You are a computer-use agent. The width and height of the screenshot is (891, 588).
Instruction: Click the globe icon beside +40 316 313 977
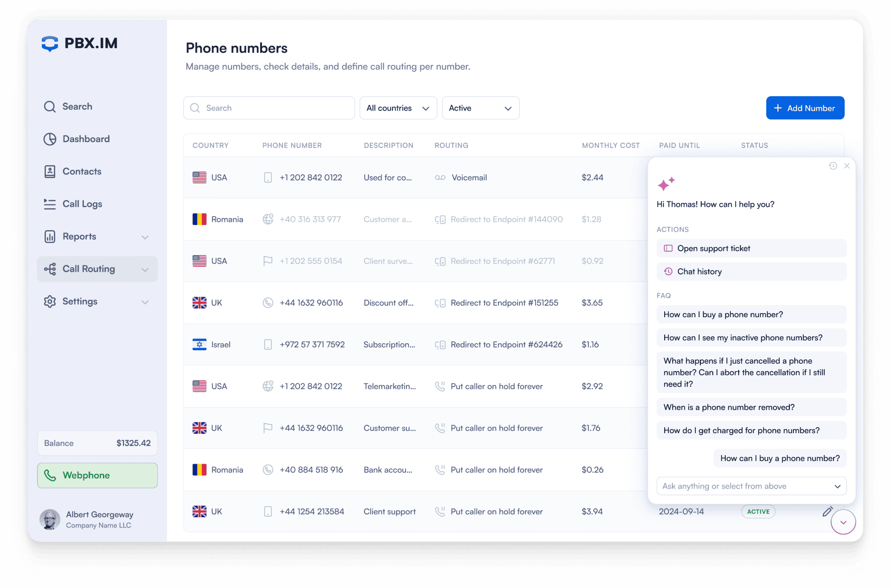(x=268, y=219)
